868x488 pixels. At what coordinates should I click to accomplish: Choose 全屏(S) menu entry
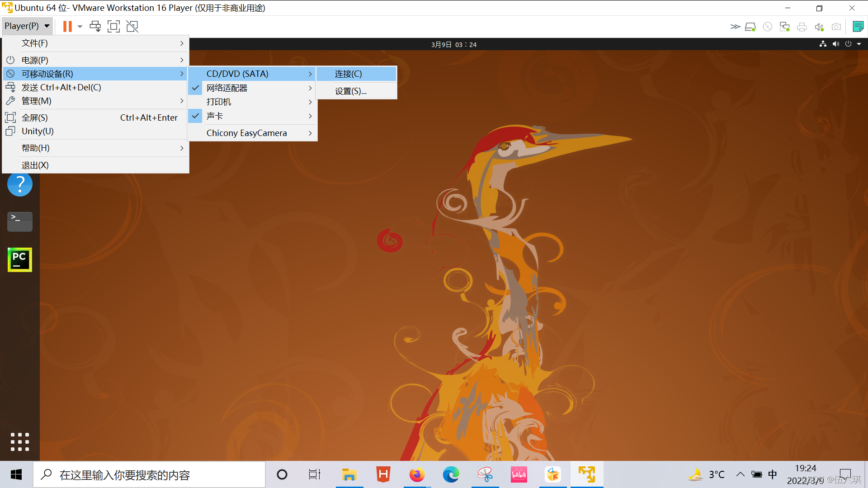pos(95,117)
